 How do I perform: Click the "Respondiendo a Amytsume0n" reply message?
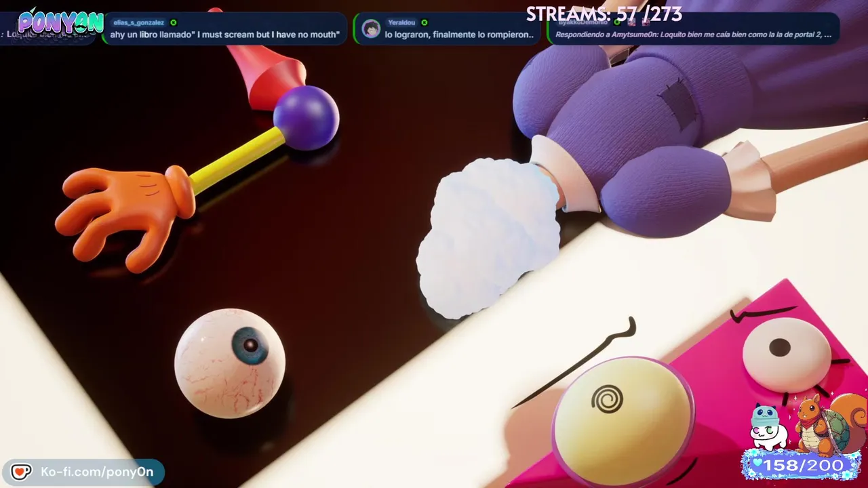coord(693,35)
